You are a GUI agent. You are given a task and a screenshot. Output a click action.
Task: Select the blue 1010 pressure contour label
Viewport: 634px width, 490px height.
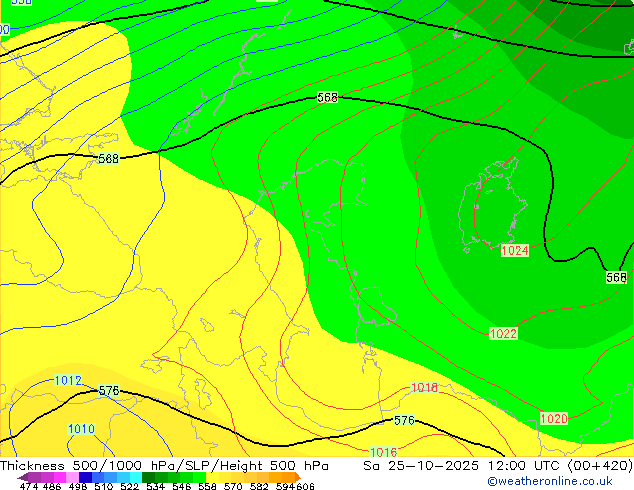coord(81,429)
